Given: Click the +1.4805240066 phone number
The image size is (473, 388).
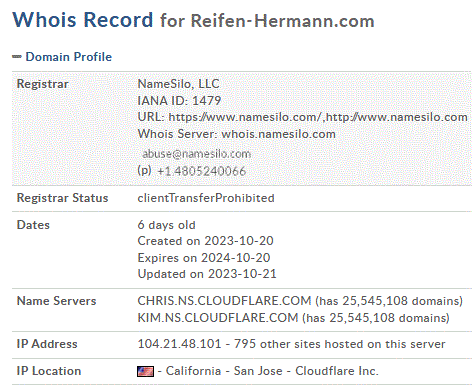Looking at the screenshot, I should pyautogui.click(x=201, y=171).
